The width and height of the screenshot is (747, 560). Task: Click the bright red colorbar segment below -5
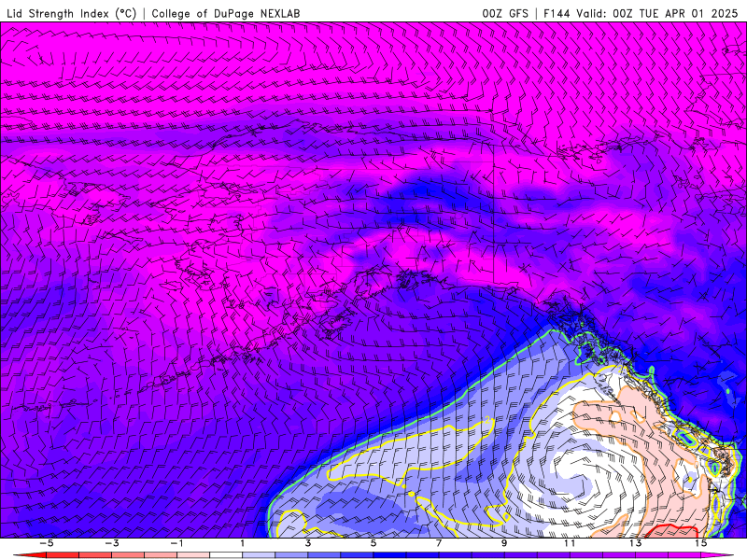click(x=30, y=555)
